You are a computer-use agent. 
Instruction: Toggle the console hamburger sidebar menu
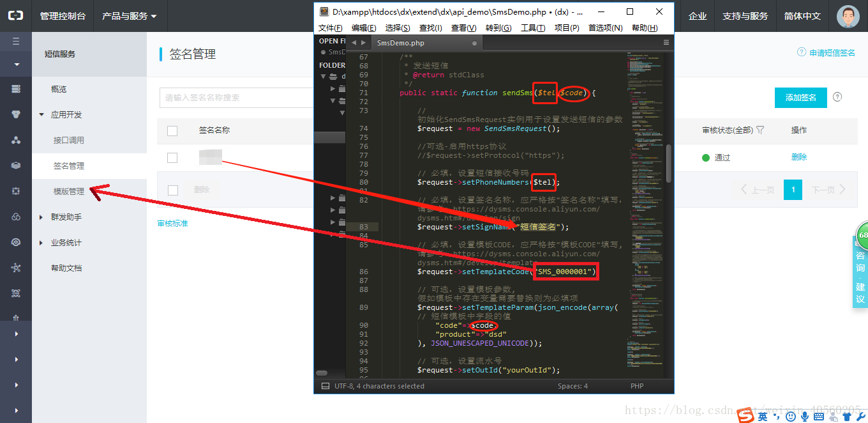pos(16,42)
